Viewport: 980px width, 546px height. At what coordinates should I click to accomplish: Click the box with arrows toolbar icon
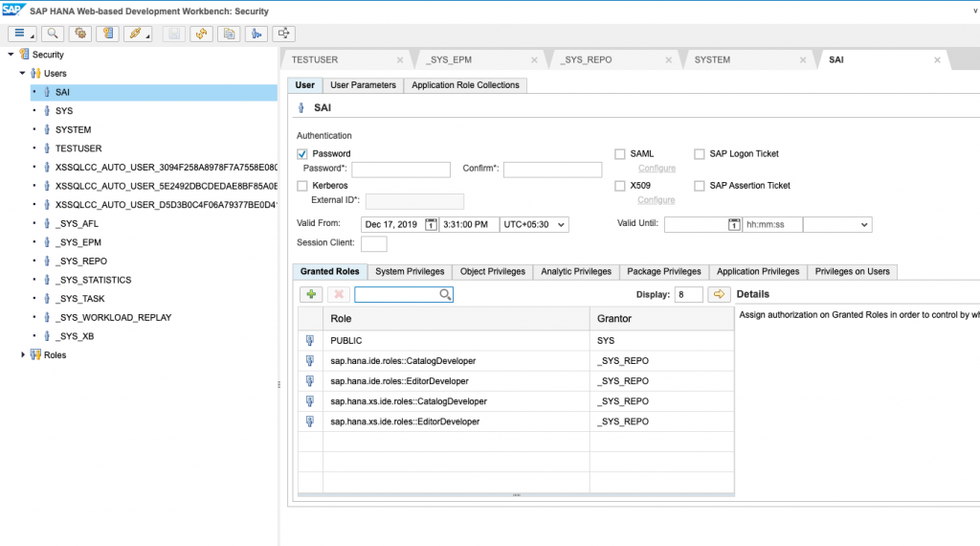coord(283,34)
